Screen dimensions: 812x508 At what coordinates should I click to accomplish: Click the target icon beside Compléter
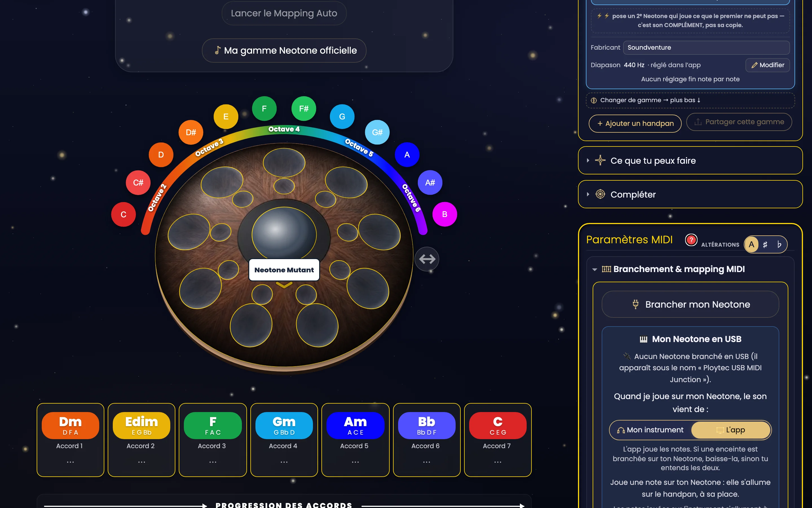point(600,194)
